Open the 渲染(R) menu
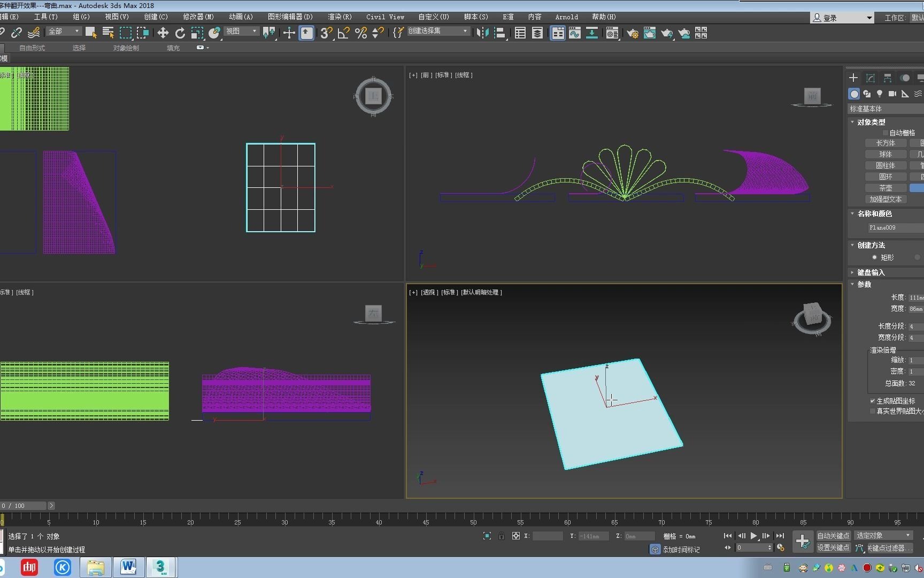The image size is (924, 578). click(x=340, y=17)
